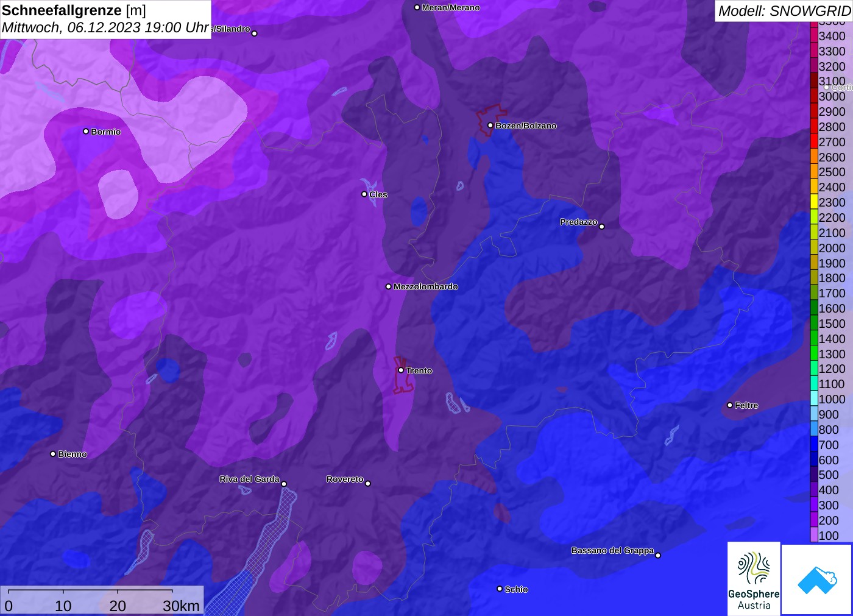Click the Modell: SNOWGRID label

pos(784,11)
